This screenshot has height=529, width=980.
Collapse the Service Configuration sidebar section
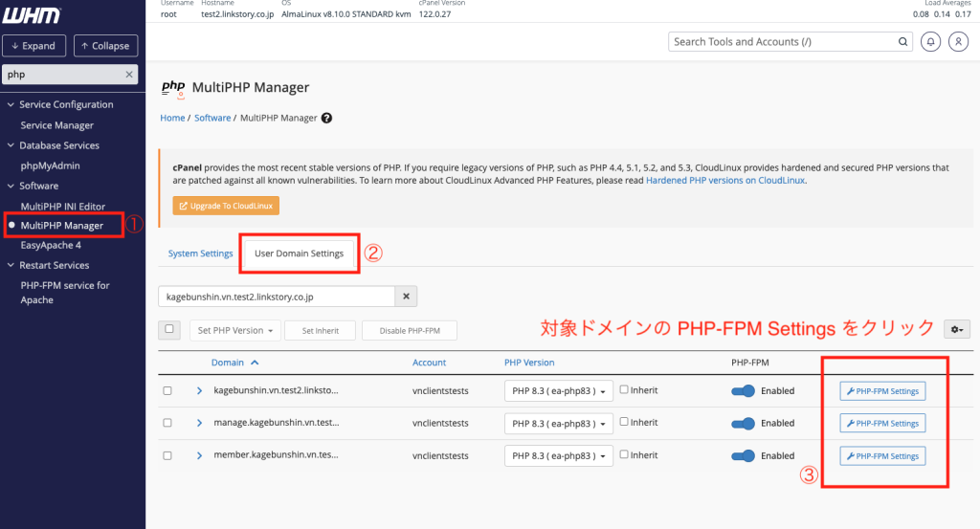[11, 104]
